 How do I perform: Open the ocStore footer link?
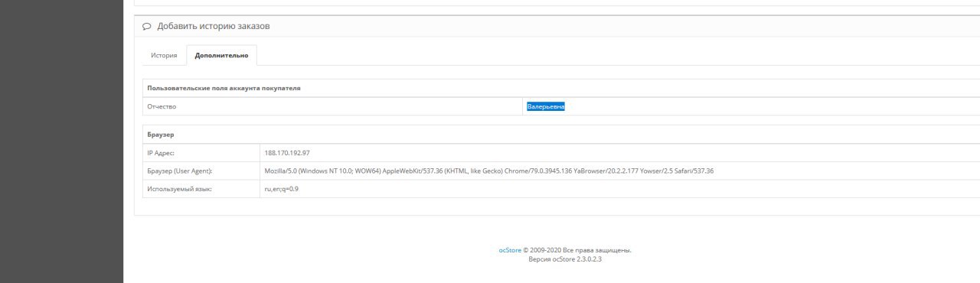click(x=510, y=250)
